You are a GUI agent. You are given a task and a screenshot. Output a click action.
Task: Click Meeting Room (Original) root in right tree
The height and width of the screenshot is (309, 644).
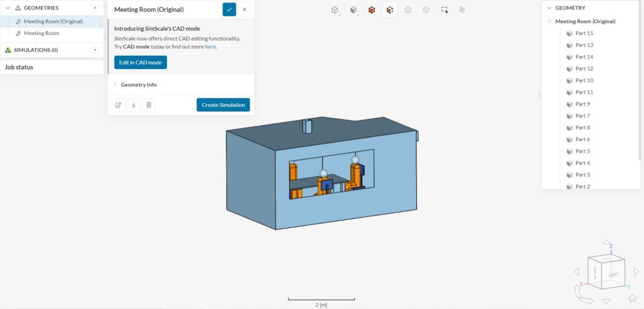(586, 21)
